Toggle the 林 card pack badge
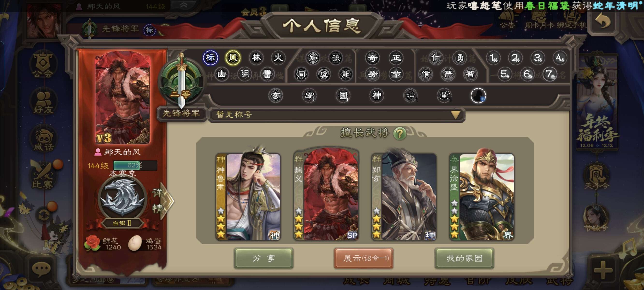 click(x=256, y=58)
